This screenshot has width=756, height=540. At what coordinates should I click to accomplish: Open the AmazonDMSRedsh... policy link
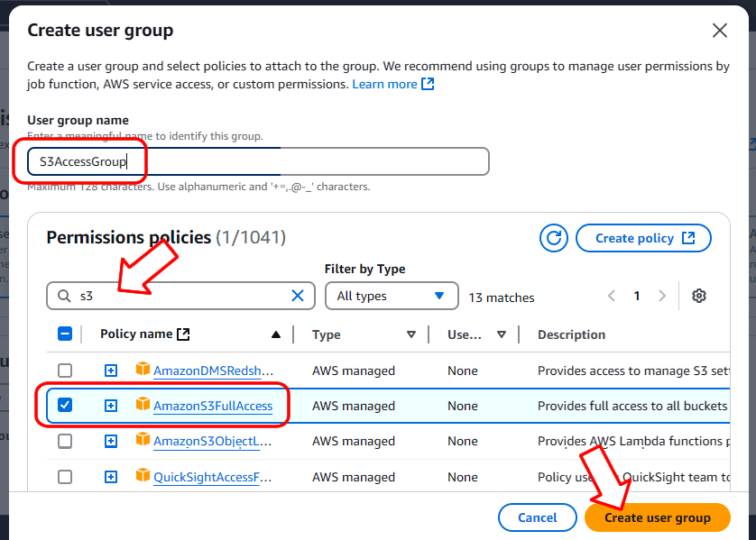tap(213, 371)
